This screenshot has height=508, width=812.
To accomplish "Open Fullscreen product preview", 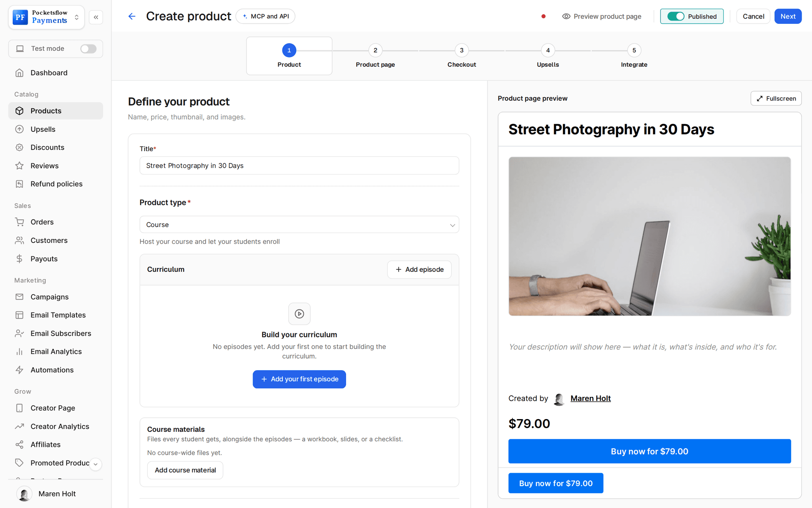I will pyautogui.click(x=776, y=98).
